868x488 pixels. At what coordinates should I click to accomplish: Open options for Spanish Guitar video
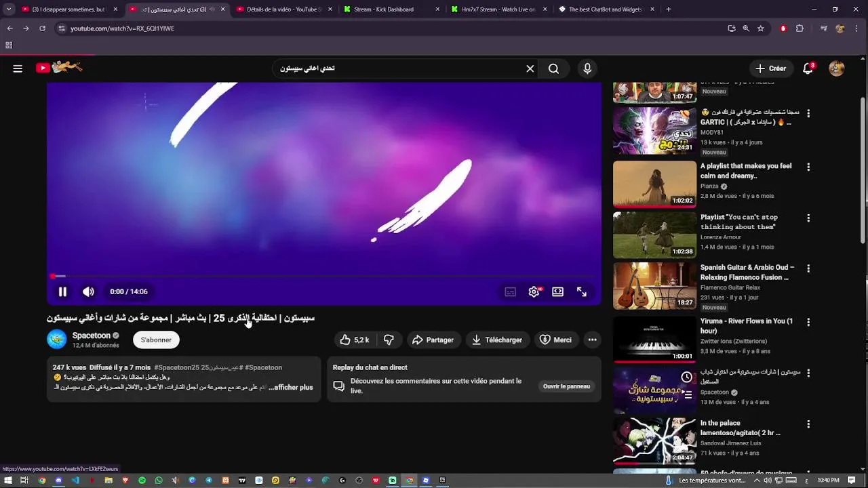tap(808, 268)
